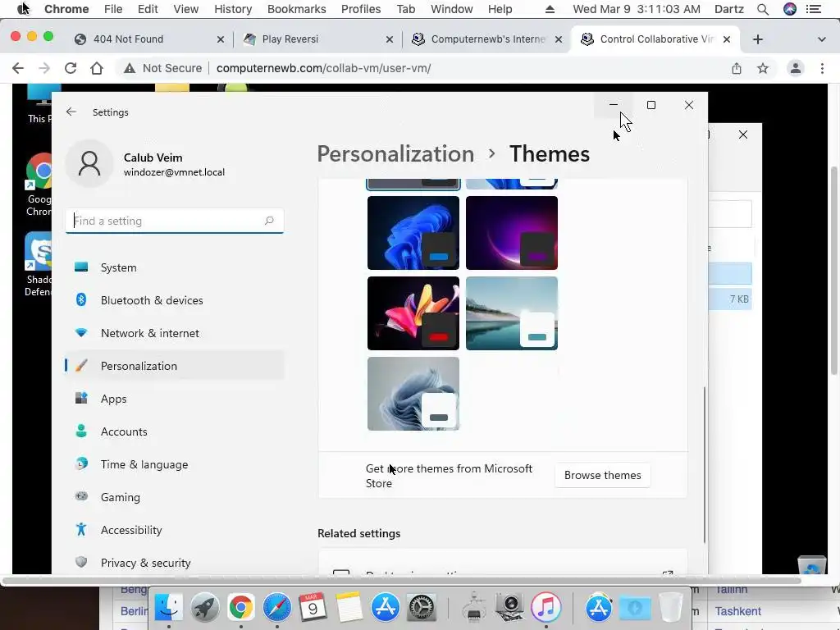
Task: Navigate back in Chrome
Action: [x=18, y=68]
